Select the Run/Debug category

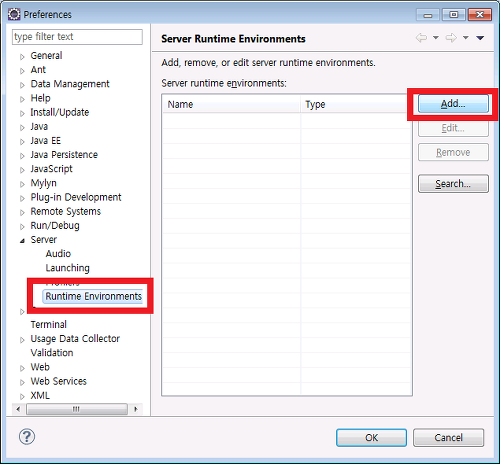[55, 226]
